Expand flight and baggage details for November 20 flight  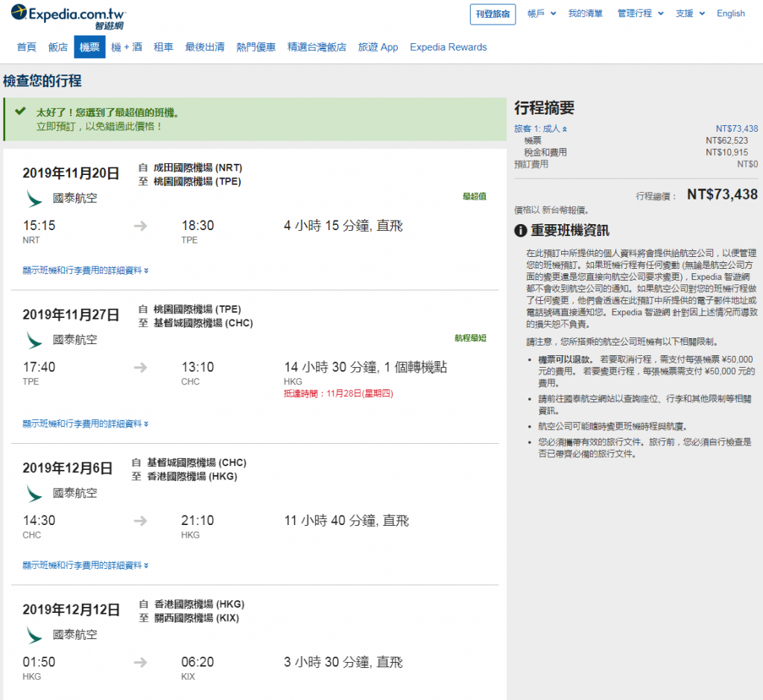(x=86, y=270)
